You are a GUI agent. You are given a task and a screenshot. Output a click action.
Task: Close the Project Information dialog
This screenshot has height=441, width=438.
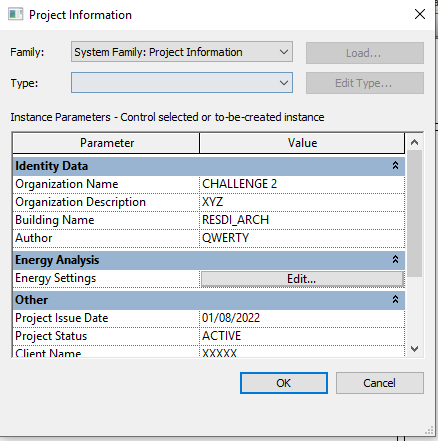coord(420,14)
